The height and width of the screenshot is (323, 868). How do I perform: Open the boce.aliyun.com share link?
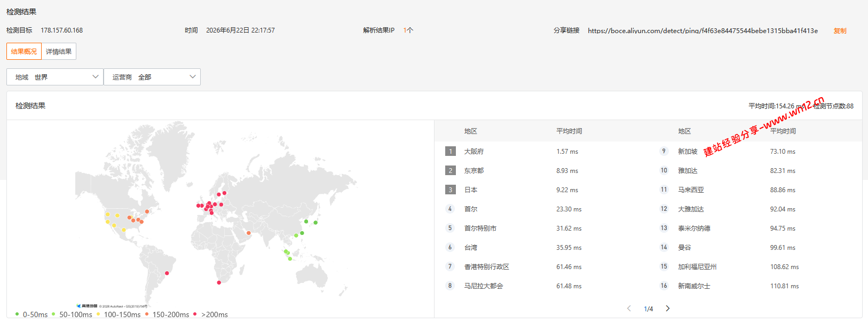[703, 30]
